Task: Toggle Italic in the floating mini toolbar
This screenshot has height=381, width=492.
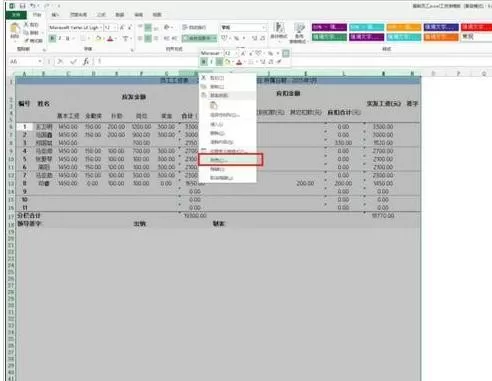Action: [x=211, y=62]
